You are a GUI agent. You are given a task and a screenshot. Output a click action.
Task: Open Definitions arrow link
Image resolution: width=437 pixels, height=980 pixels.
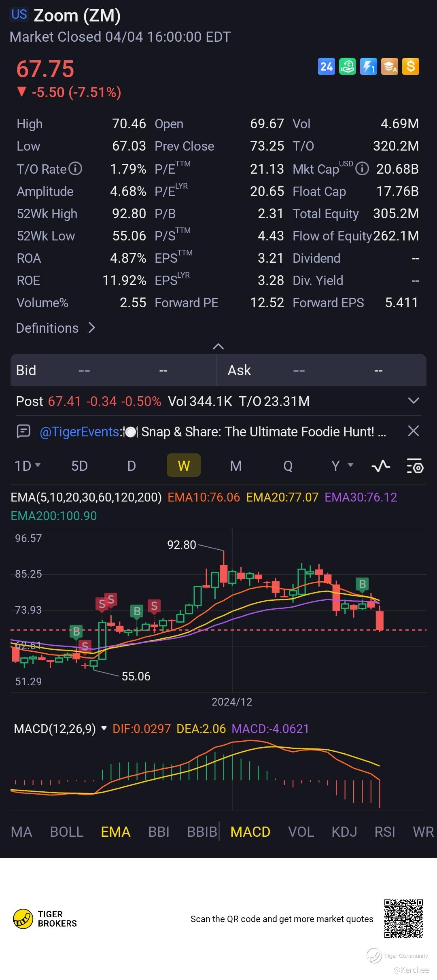coord(56,328)
